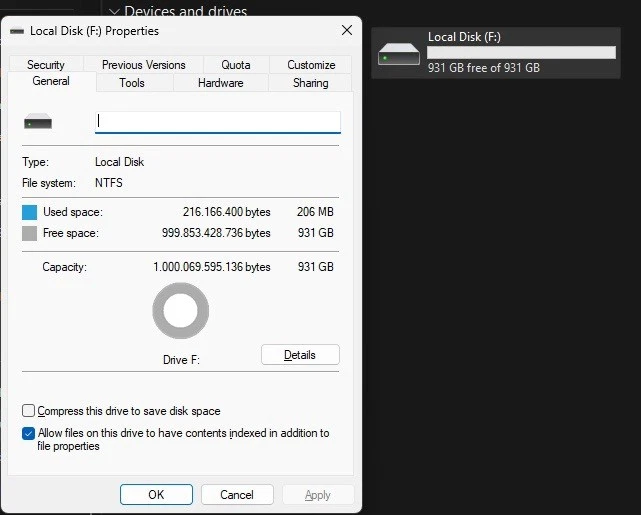Open the Quota tab
Viewport: 641px width, 515px height.
click(x=236, y=65)
